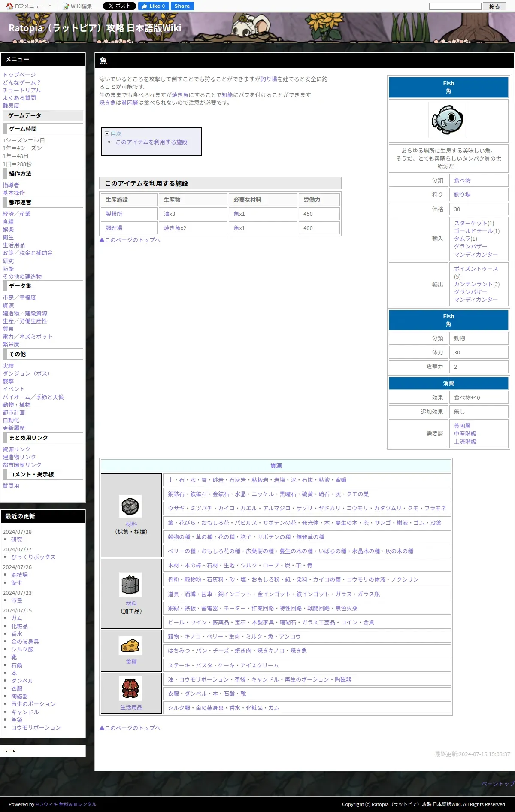The image size is (515, 812).
Task: Expand the FC2メニュー dropdown arrow
Action: coord(50,6)
